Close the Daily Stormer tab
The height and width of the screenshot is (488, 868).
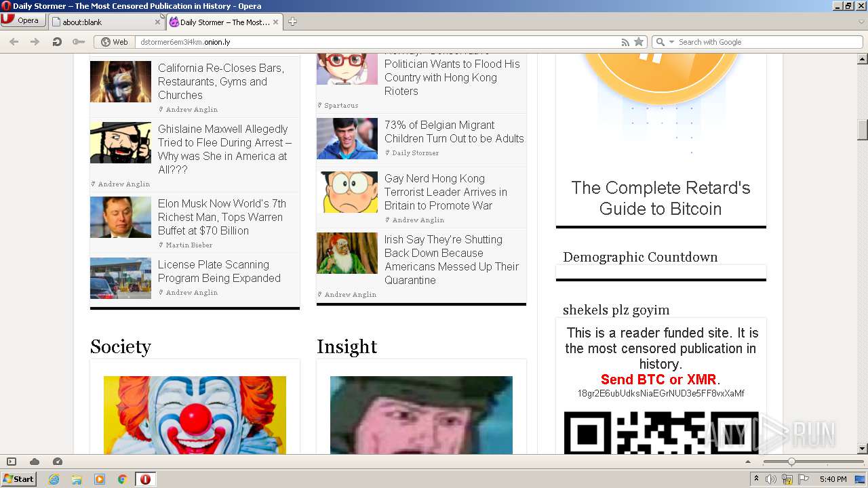(x=276, y=22)
